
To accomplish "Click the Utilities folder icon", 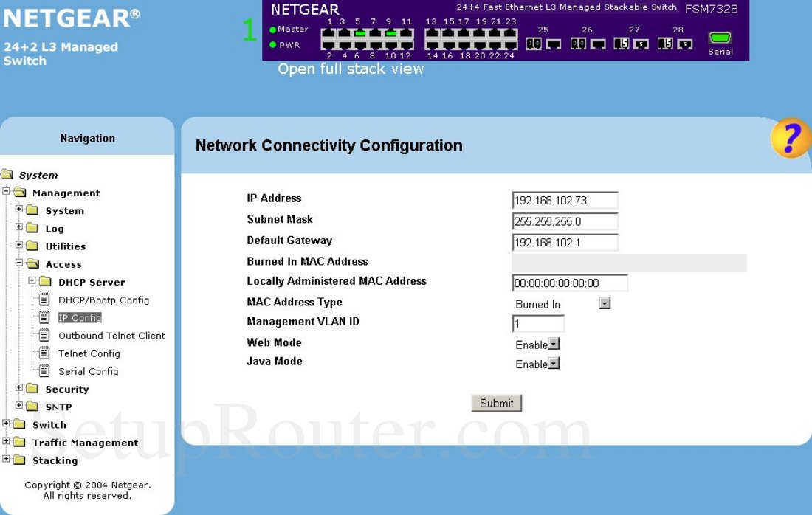I will (32, 246).
